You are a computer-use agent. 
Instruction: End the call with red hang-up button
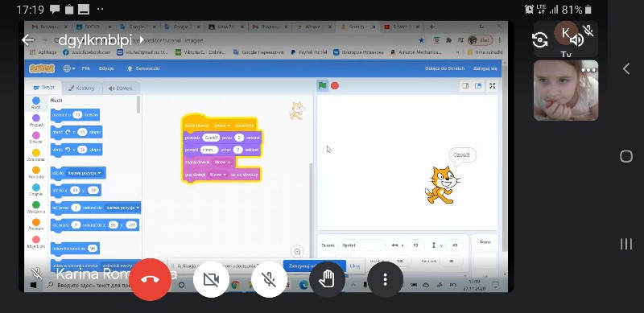[150, 279]
